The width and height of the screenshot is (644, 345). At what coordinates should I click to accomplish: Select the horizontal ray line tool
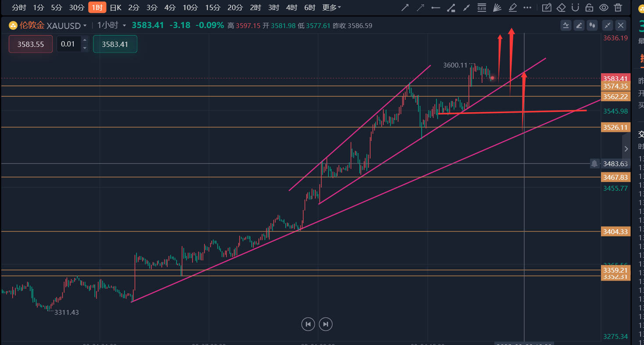click(436, 7)
